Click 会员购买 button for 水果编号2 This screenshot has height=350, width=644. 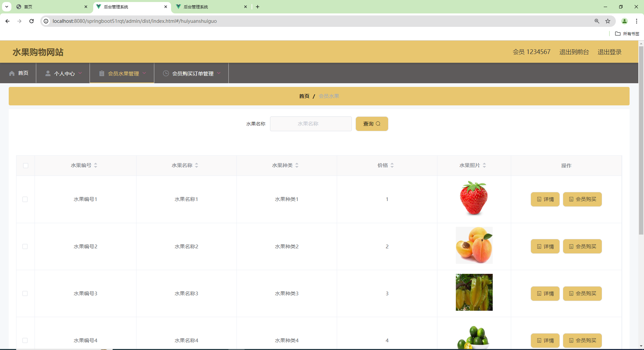pos(582,246)
